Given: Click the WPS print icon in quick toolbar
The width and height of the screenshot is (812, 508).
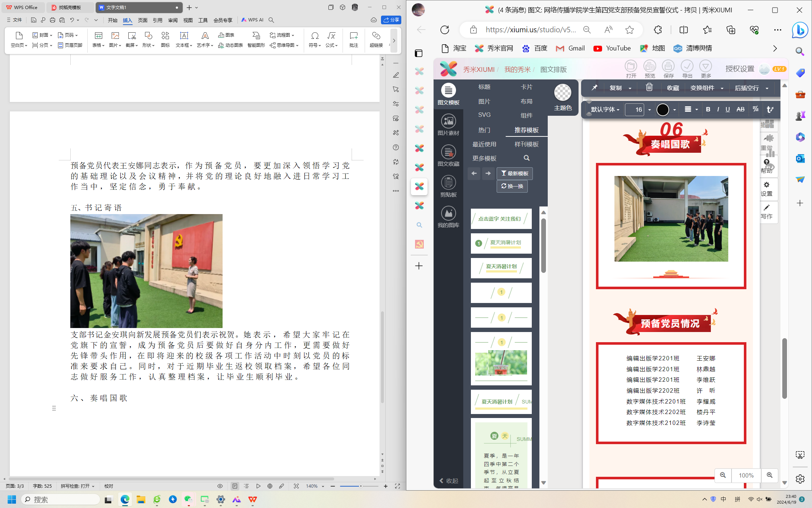Looking at the screenshot, I should [53, 20].
